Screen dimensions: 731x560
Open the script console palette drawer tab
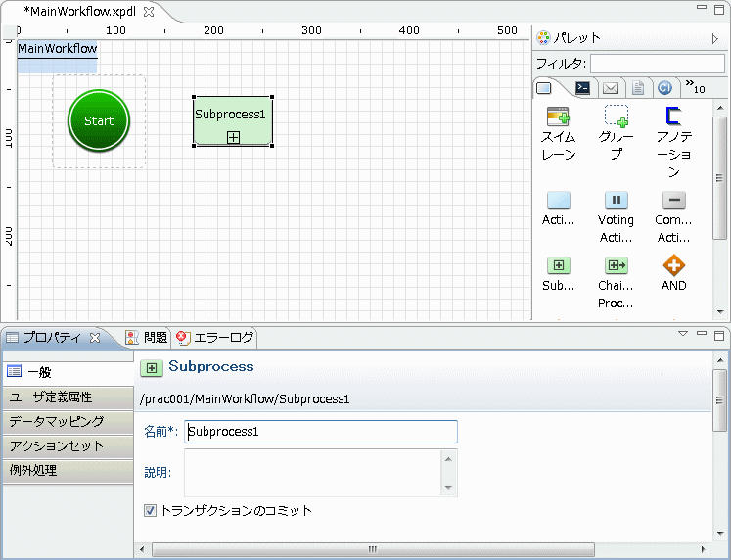(x=582, y=88)
